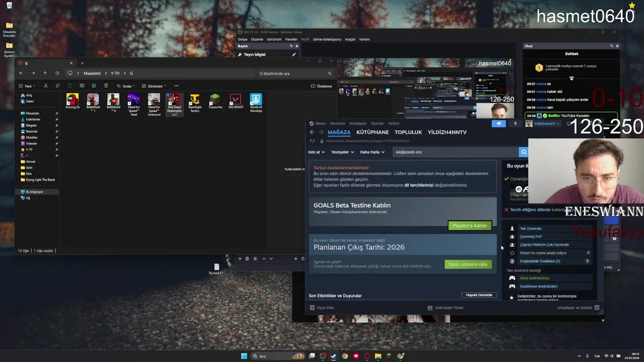
Task: Expand Steam Göz at dropdown
Action: pos(316,152)
